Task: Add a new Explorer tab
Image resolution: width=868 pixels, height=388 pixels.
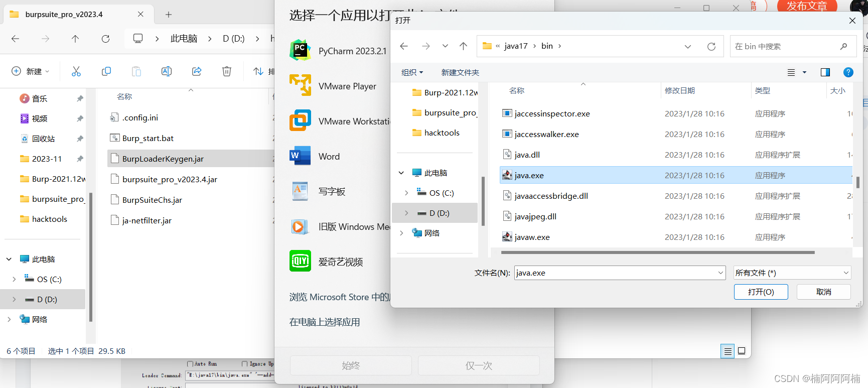Action: tap(169, 15)
